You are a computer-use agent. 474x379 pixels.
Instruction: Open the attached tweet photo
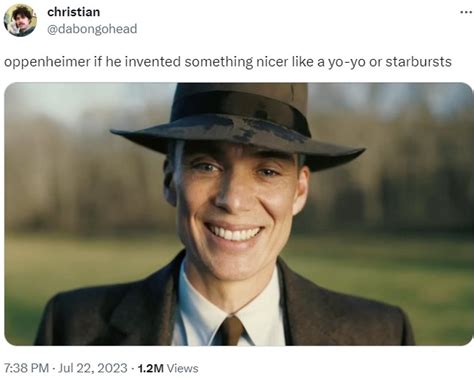(238, 214)
